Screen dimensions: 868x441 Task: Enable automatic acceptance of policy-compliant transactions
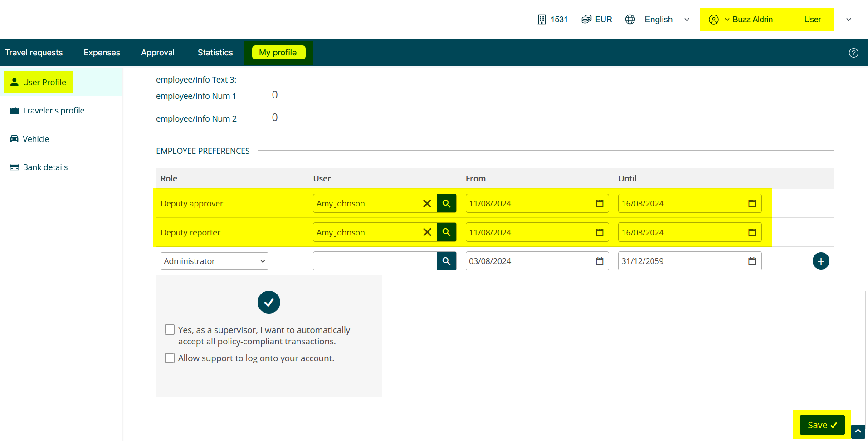coord(170,330)
